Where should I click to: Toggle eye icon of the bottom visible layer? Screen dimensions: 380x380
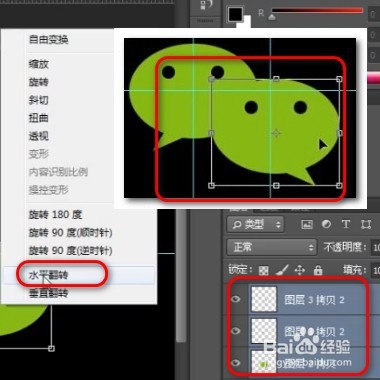[236, 362]
